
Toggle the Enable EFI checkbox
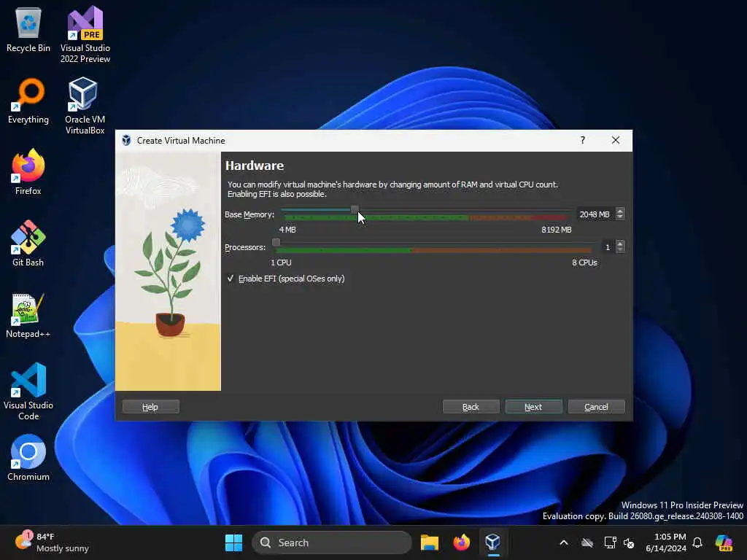pyautogui.click(x=231, y=279)
